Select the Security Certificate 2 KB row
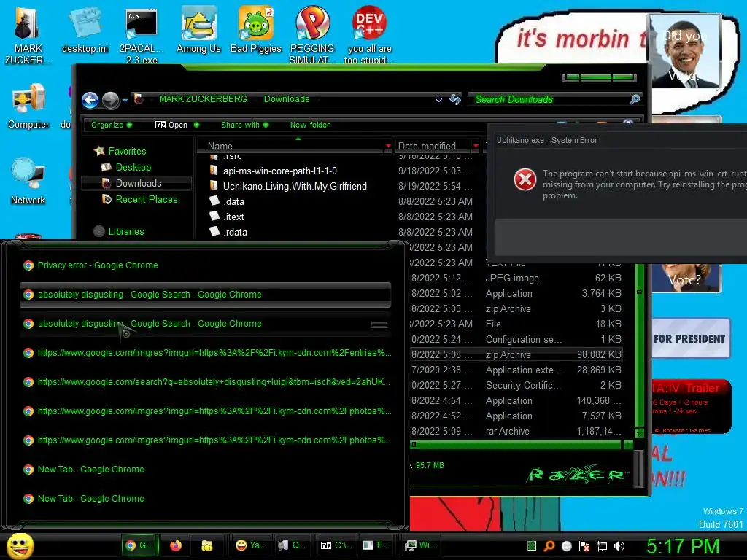Viewport: 747px width, 560px height. pyautogui.click(x=516, y=385)
